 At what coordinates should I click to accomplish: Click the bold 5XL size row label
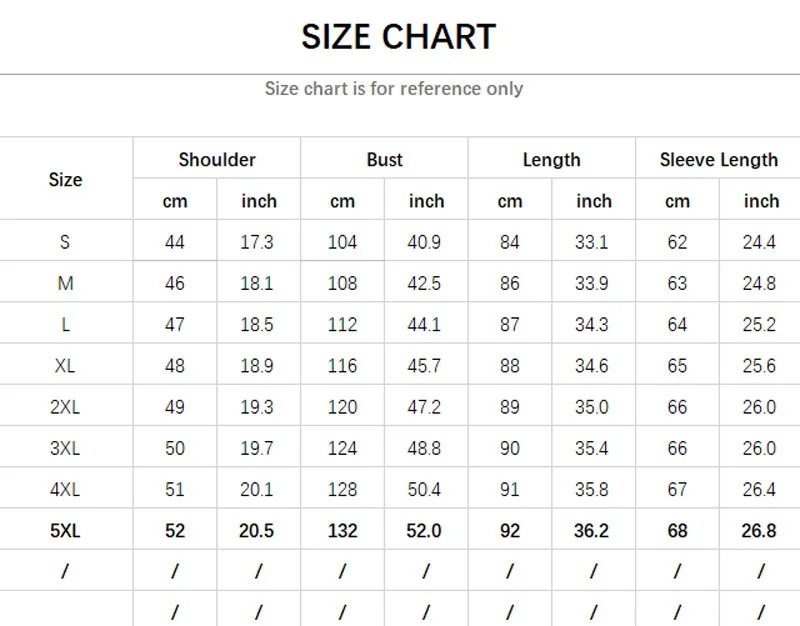point(65,531)
